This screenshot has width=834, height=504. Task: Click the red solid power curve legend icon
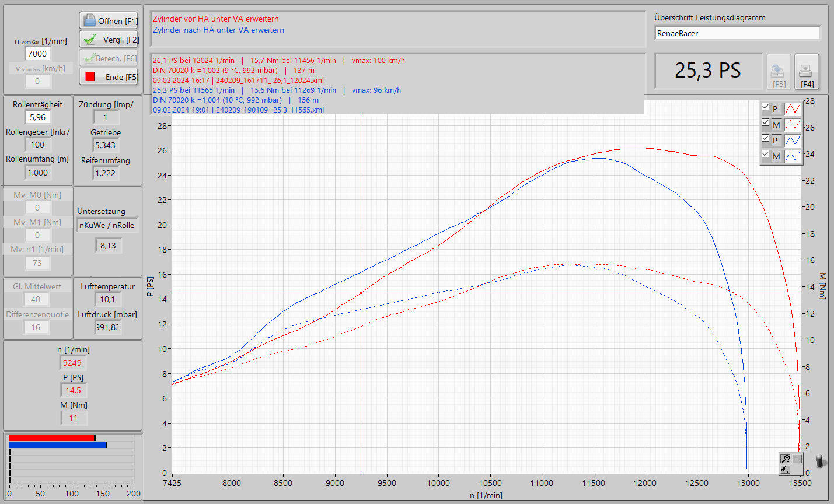(793, 109)
